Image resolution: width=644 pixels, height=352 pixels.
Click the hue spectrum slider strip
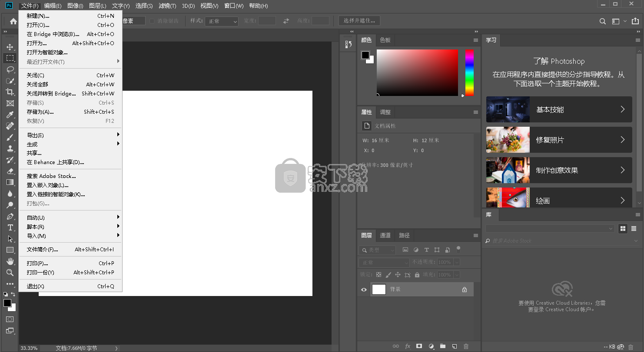pyautogui.click(x=469, y=72)
